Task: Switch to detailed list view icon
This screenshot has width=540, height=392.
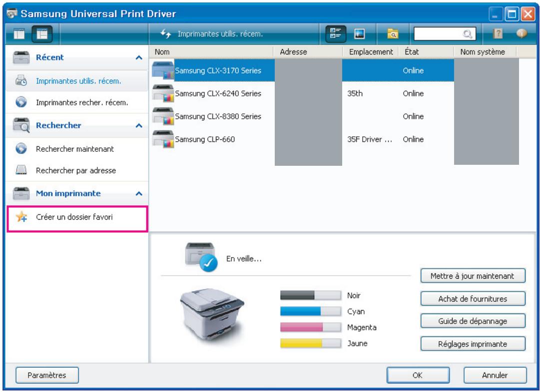Action: (x=335, y=34)
